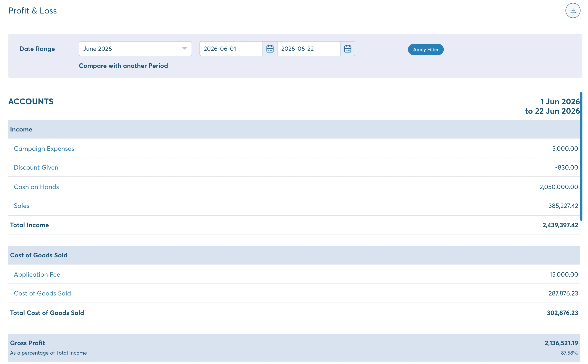The height and width of the screenshot is (364, 588).
Task: Open the Cost of Goods Sold account row
Action: [42, 293]
